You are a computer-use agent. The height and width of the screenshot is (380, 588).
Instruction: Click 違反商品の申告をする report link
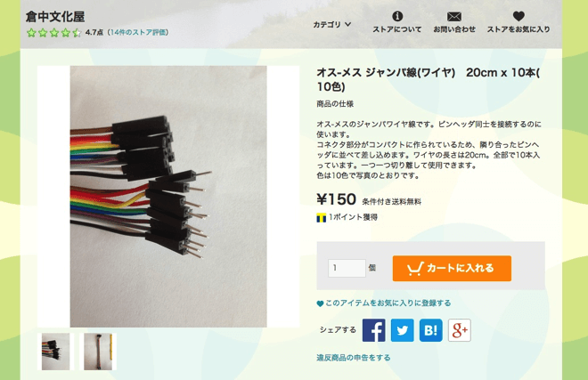[354, 358]
